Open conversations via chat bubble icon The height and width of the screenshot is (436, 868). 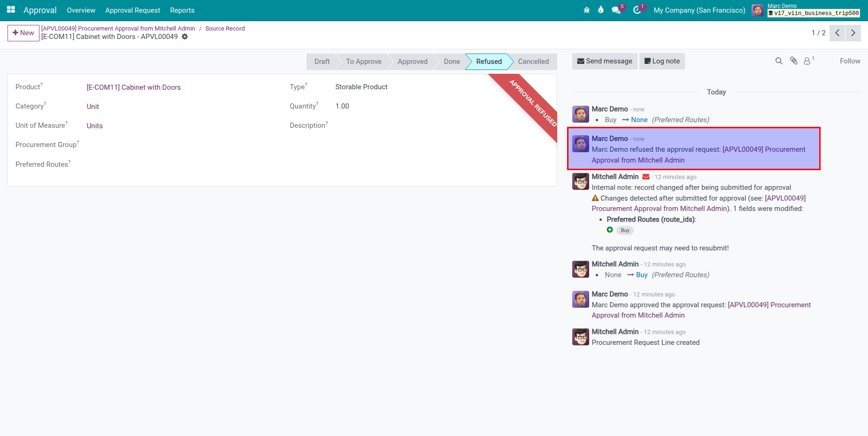615,10
